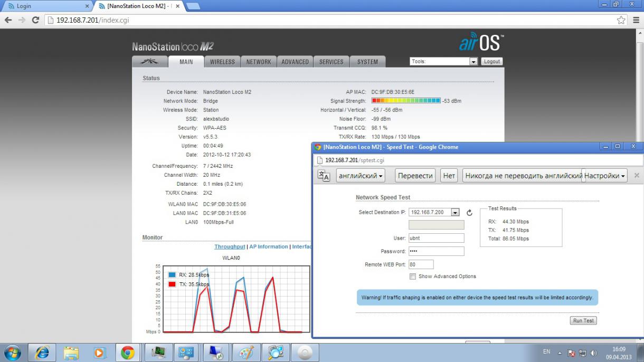Refresh the destination IP list icon
Image resolution: width=644 pixels, height=362 pixels.
(470, 212)
